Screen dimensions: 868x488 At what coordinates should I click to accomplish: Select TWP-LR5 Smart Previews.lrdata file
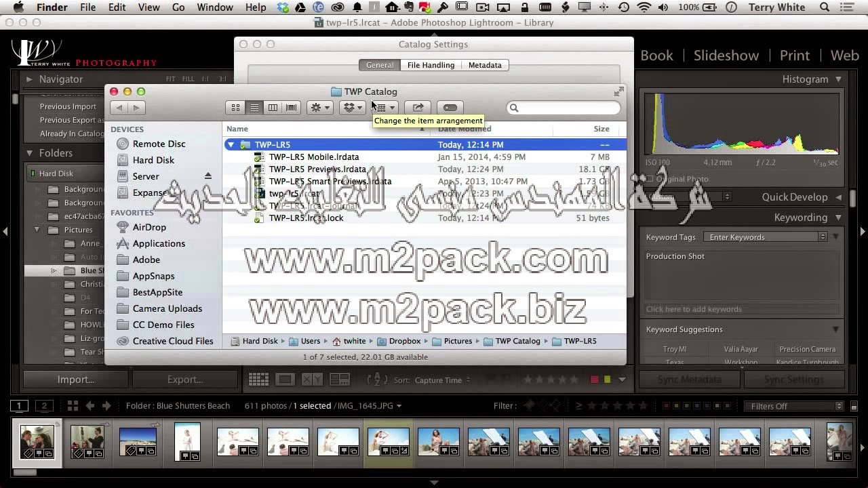click(x=330, y=182)
